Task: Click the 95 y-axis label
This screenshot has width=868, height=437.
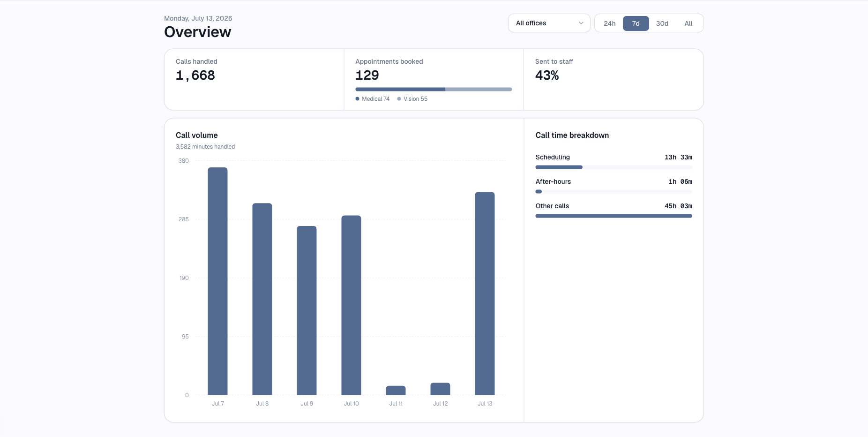Action: click(185, 337)
